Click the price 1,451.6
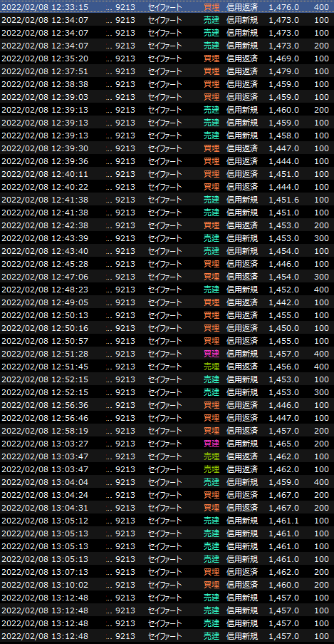Screen dimensions: 334x644 coord(284,200)
